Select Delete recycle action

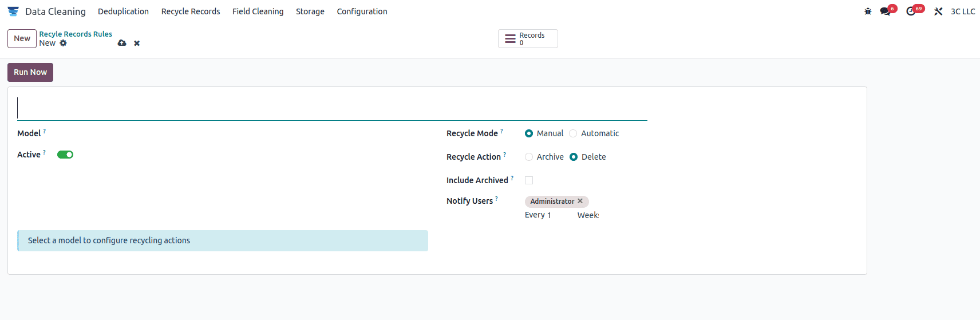(x=574, y=157)
